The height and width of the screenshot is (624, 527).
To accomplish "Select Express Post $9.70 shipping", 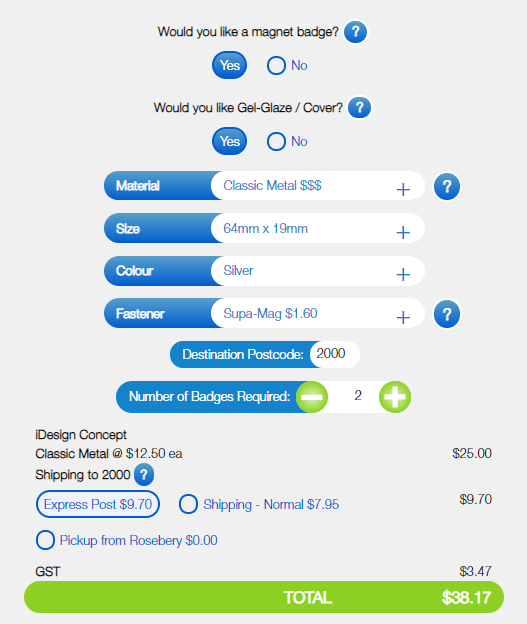I will (98, 504).
